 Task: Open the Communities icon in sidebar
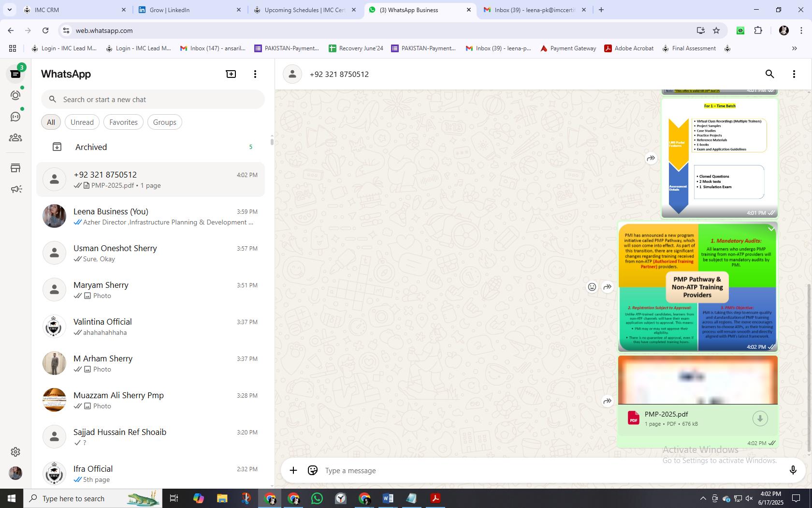pyautogui.click(x=15, y=138)
